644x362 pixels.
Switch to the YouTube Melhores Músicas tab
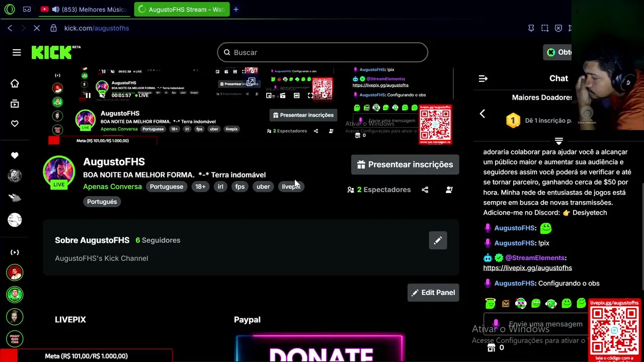coord(84,9)
